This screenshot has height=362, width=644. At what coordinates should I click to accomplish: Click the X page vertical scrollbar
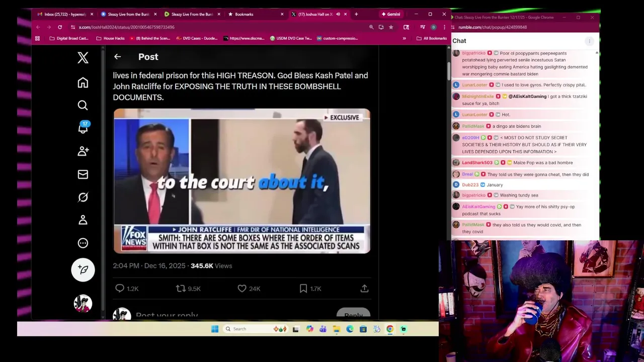(x=448, y=72)
